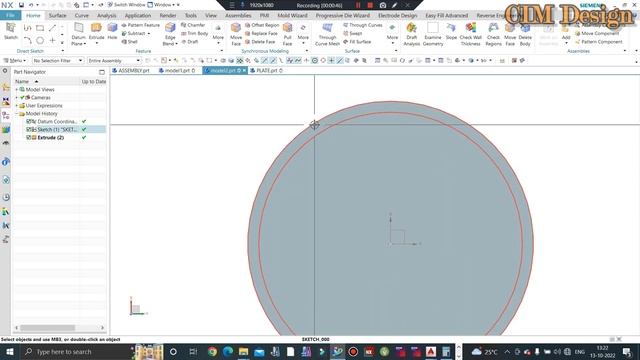Click the Part Navigator horizontal scrollbar

tap(47, 328)
